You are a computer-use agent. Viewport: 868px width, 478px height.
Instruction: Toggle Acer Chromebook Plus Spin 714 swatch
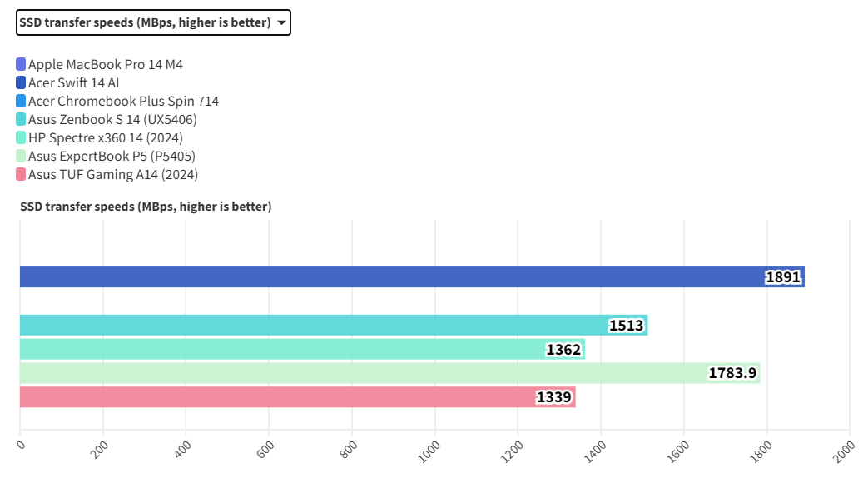click(21, 101)
